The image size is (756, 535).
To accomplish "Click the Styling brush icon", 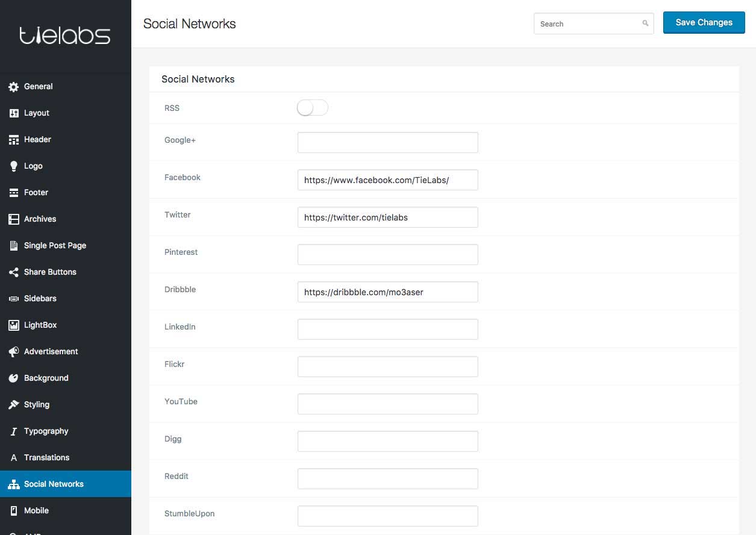I will pos(13,405).
